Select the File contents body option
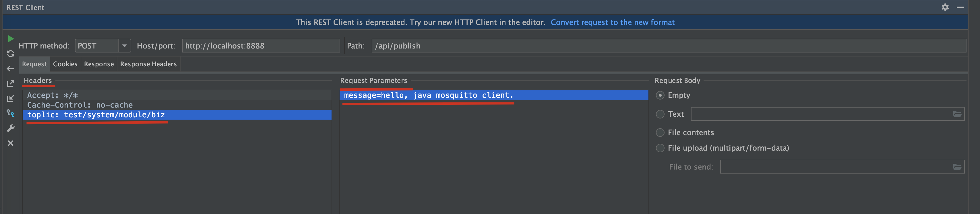Screen dimensions: 980x214 click(x=660, y=132)
